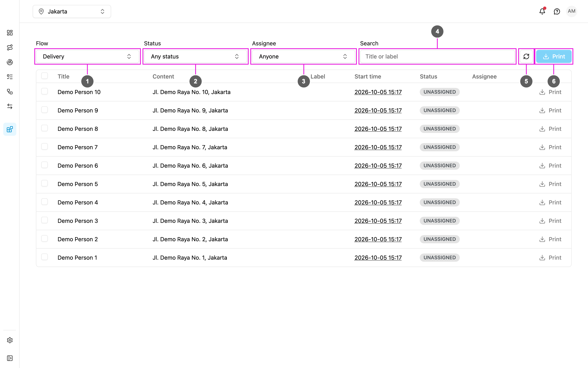This screenshot has height=368, width=588.
Task: Click the Start time column header
Action: pos(368,76)
